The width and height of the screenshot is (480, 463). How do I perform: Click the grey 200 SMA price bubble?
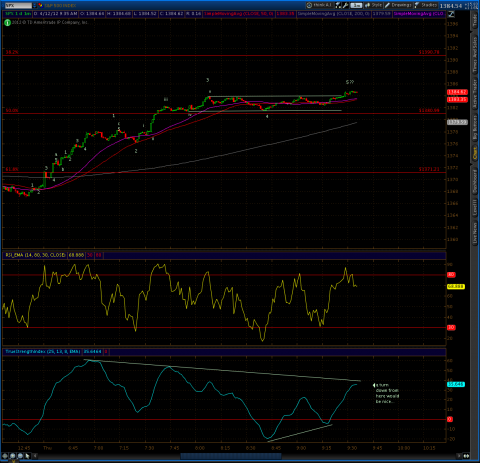coord(457,122)
